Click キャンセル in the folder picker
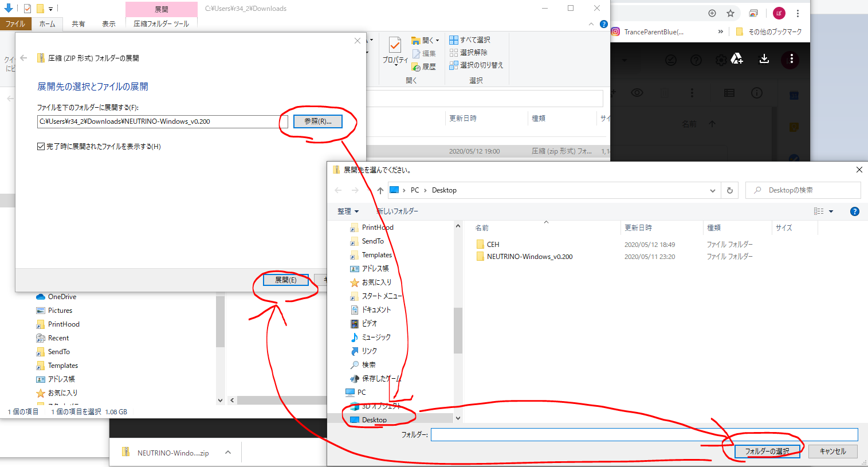The height and width of the screenshot is (467, 868). (832, 452)
